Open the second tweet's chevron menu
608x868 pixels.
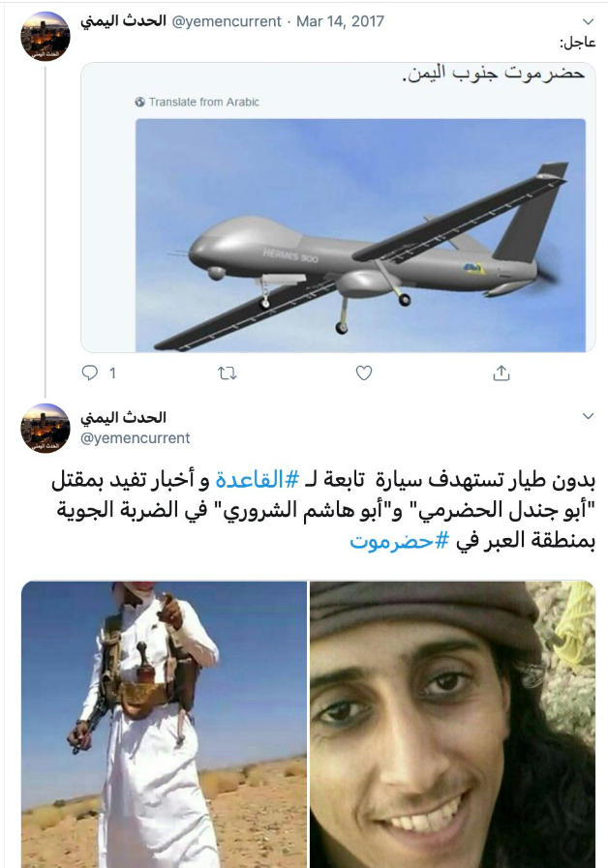click(x=588, y=416)
